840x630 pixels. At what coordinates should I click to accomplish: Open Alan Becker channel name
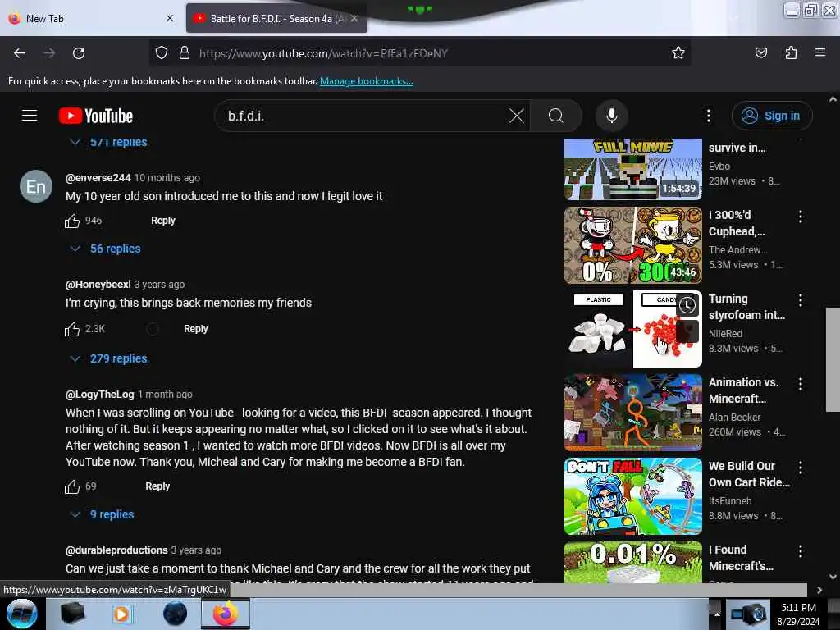pos(734,418)
